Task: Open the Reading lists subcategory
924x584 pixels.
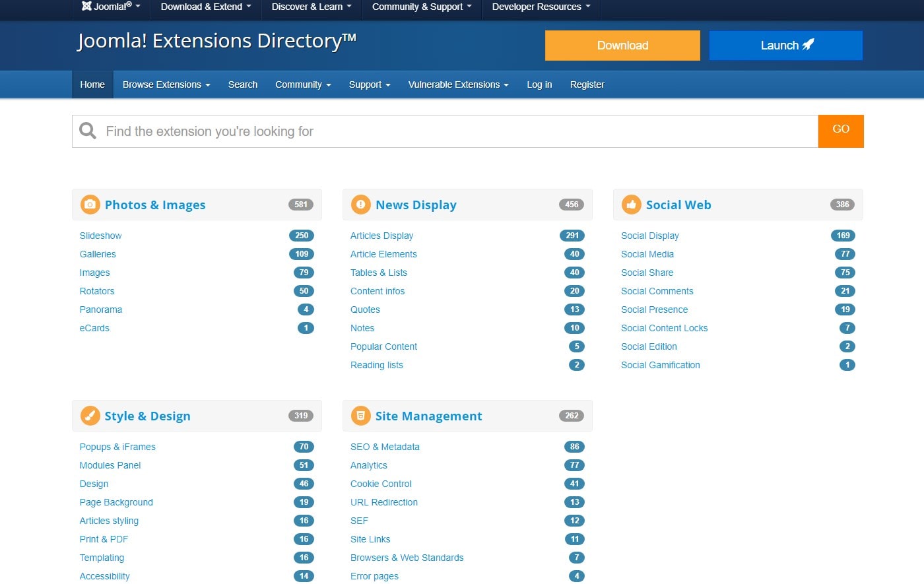Action: pyautogui.click(x=377, y=365)
